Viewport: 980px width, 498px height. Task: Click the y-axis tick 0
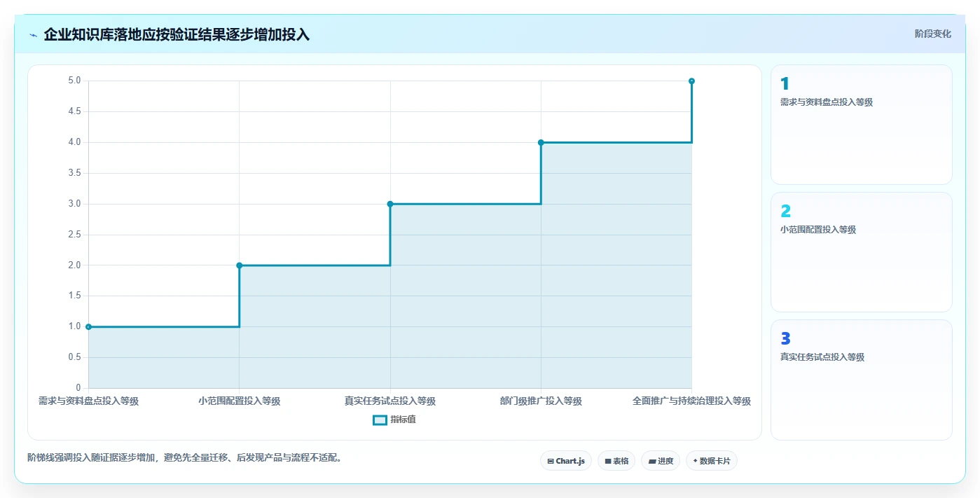(x=78, y=388)
